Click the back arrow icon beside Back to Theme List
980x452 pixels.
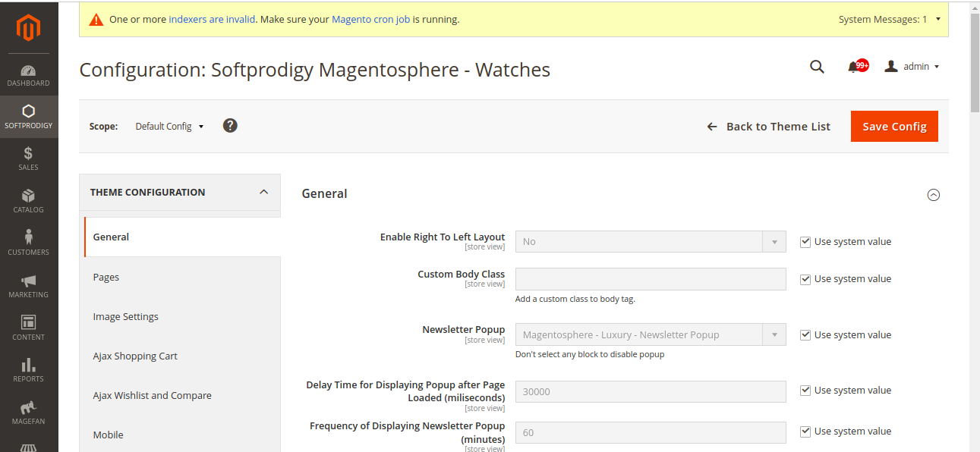[x=712, y=127]
